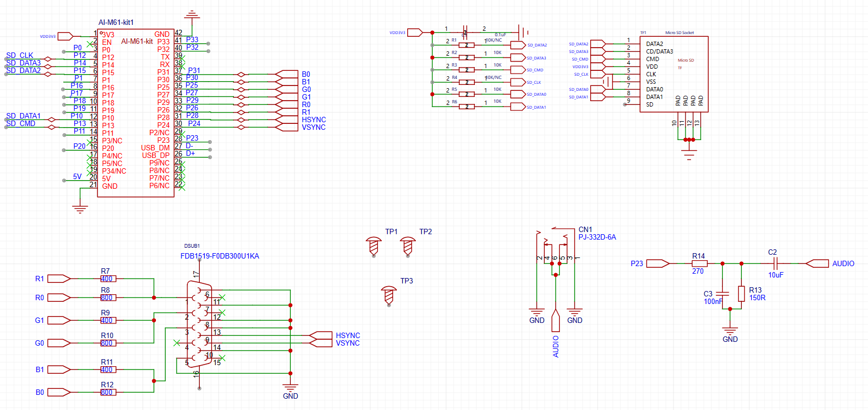Click the B0 port right of module P31
868x410 pixels.
286,74
